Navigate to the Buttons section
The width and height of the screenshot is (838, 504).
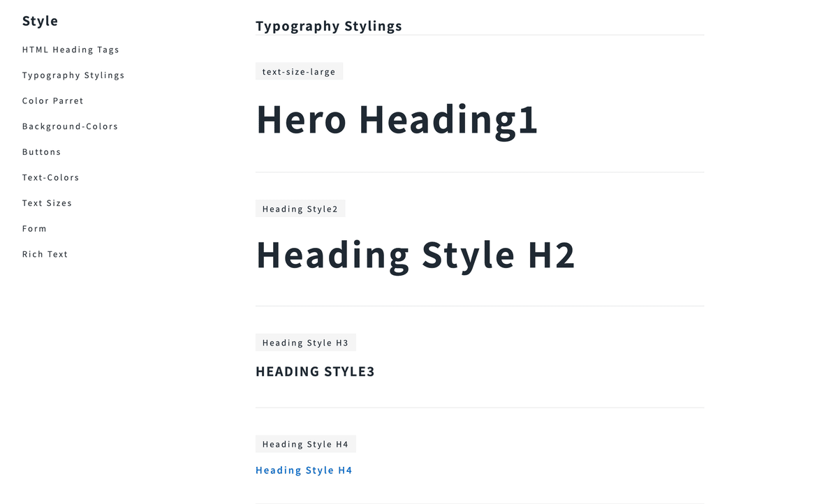click(x=42, y=152)
